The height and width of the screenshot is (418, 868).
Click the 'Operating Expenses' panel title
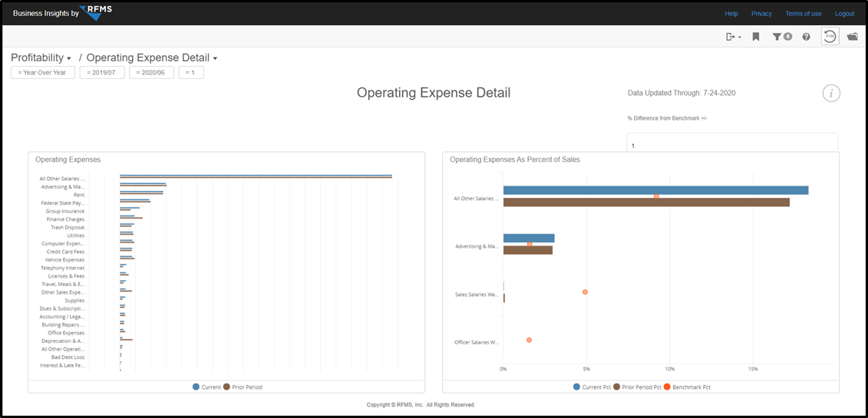pyautogui.click(x=68, y=160)
